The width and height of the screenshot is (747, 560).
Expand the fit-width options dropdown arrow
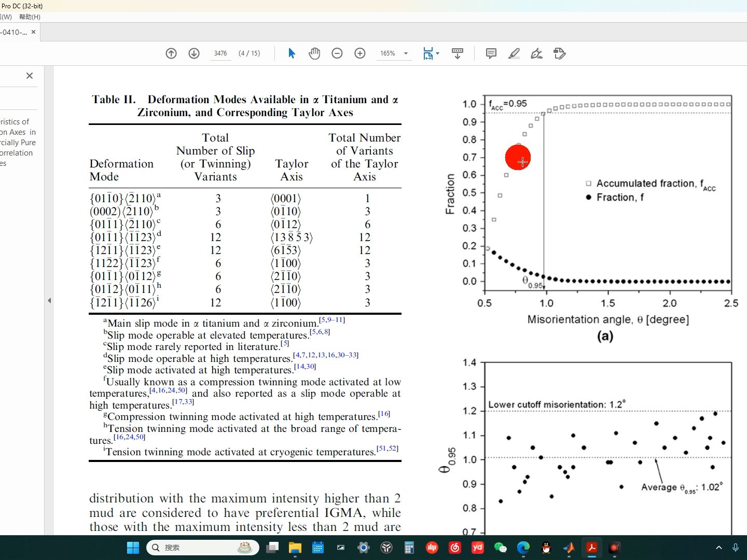[x=438, y=53]
